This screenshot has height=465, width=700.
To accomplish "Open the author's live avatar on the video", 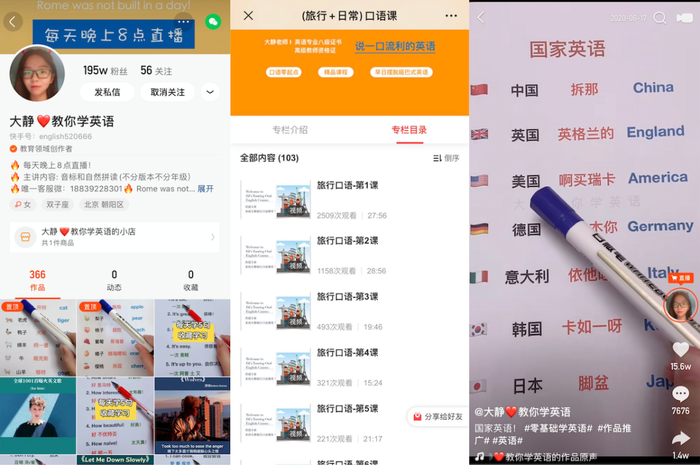I will click(680, 305).
